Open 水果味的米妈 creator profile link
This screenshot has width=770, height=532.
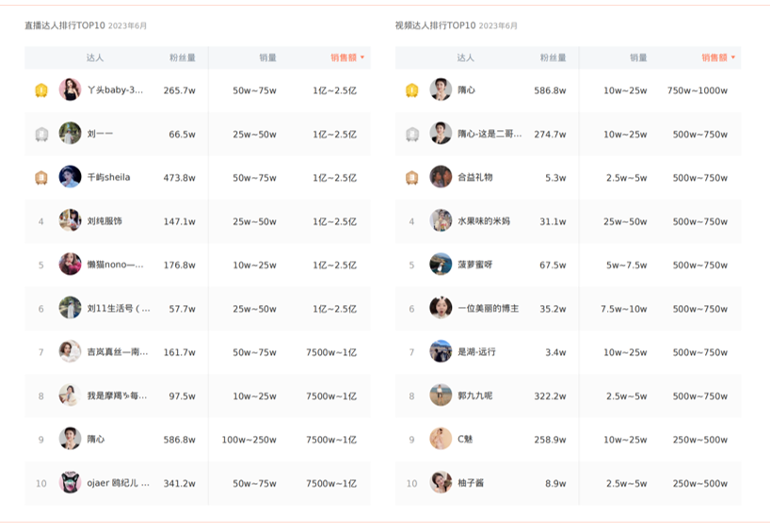(484, 221)
